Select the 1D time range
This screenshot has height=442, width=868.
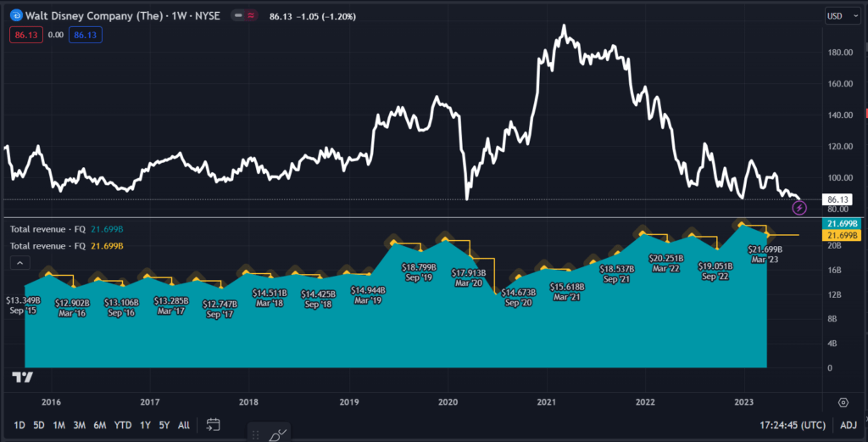(x=19, y=425)
